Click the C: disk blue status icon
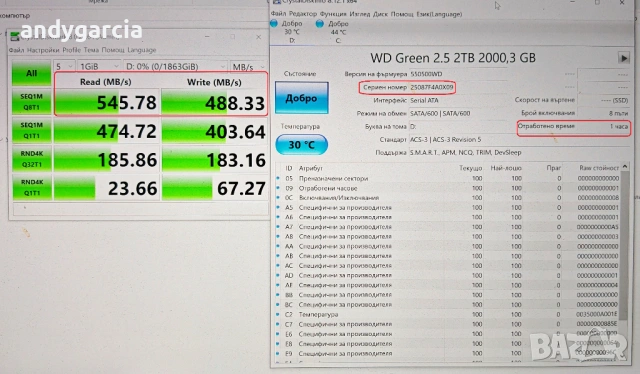Viewport: 640px width, 374px height. (320, 24)
